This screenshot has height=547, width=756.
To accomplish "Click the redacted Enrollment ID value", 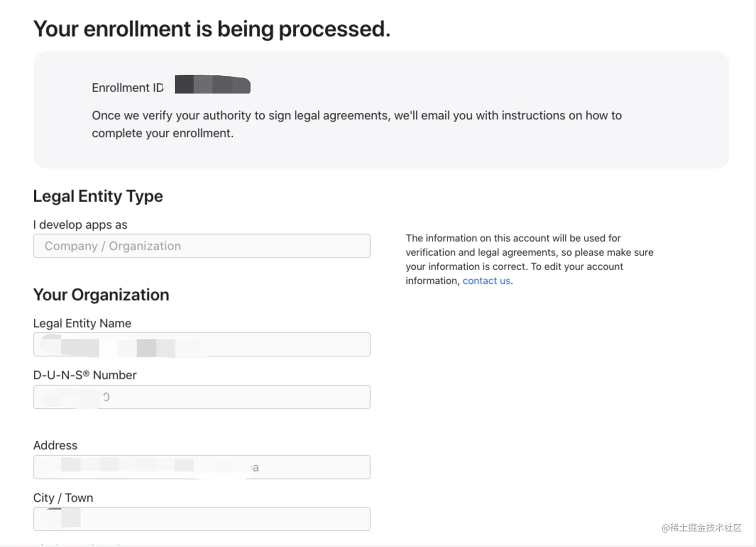I will click(x=212, y=84).
